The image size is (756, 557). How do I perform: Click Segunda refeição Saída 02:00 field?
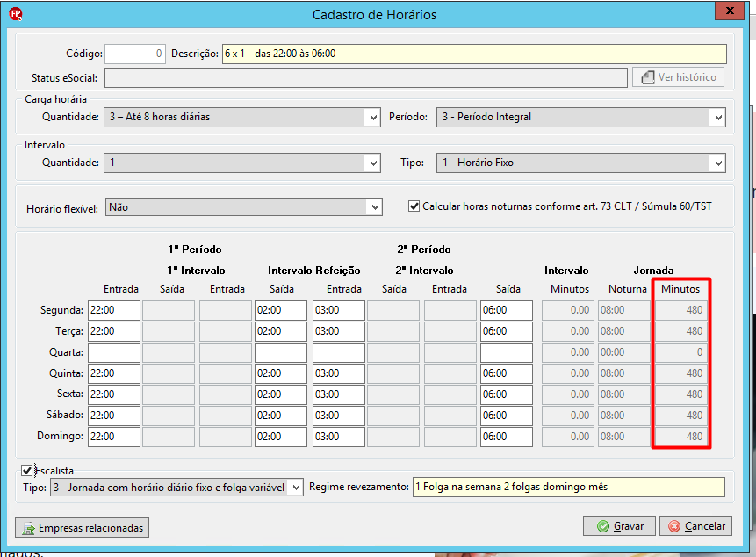point(281,311)
